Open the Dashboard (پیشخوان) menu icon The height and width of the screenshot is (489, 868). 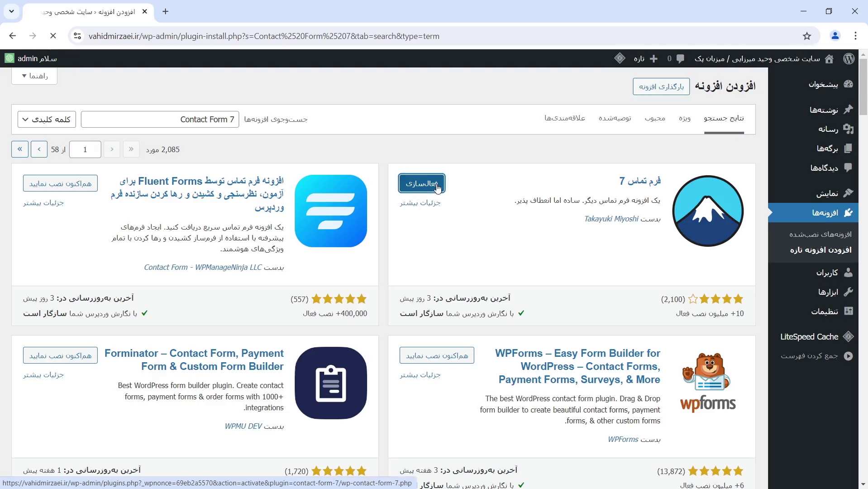[849, 84]
